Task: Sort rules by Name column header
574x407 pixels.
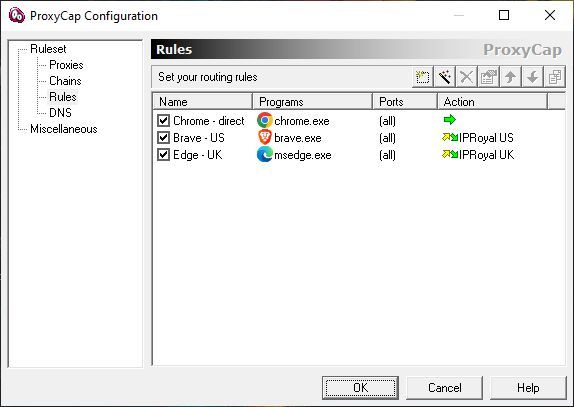Action: pos(202,101)
